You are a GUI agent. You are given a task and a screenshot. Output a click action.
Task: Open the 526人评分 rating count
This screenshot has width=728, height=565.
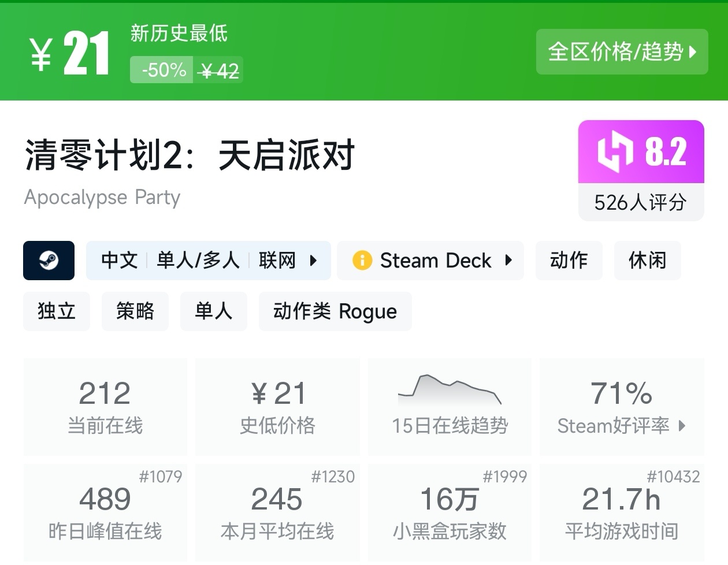(641, 202)
